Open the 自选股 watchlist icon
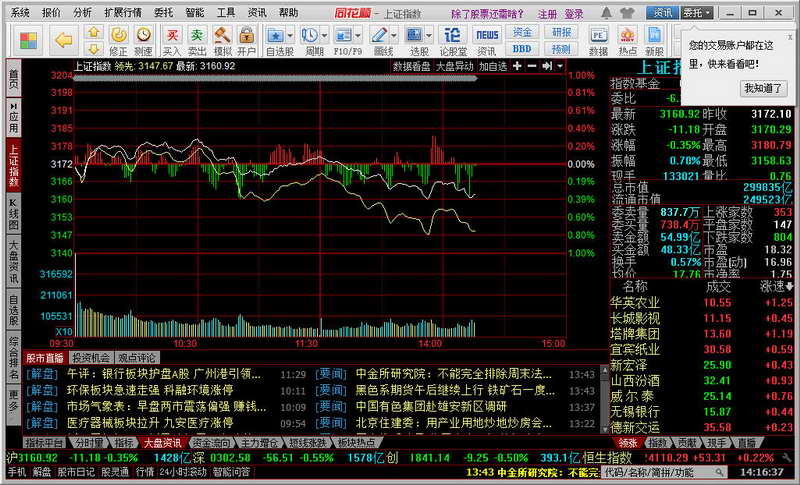800x485 pixels. coord(280,40)
